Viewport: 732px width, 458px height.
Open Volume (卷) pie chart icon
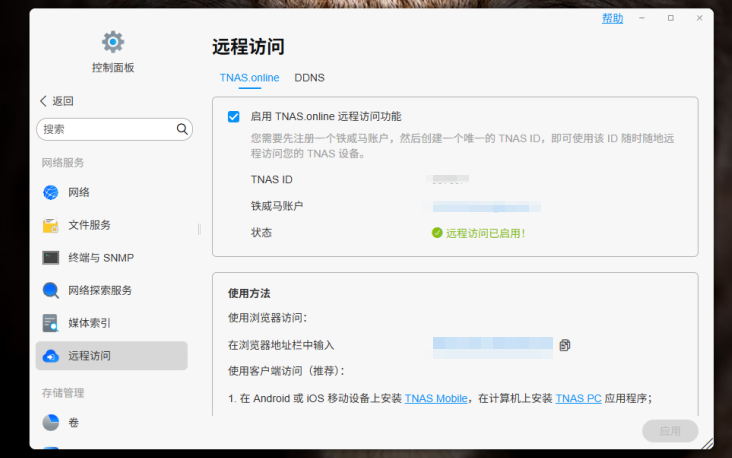51,423
